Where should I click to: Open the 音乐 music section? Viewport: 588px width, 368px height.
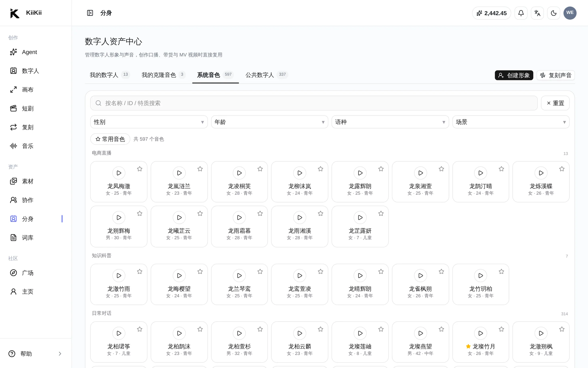pos(36,146)
